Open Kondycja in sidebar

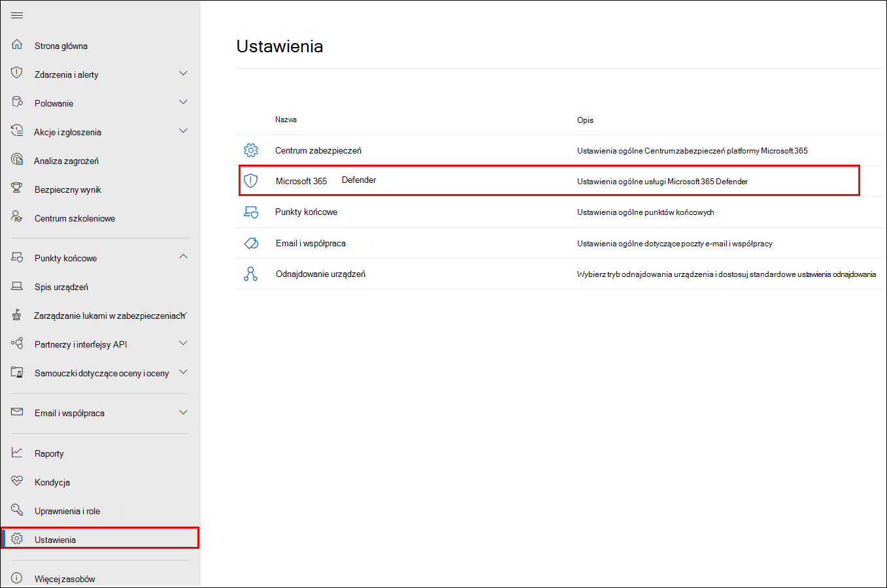(x=52, y=482)
